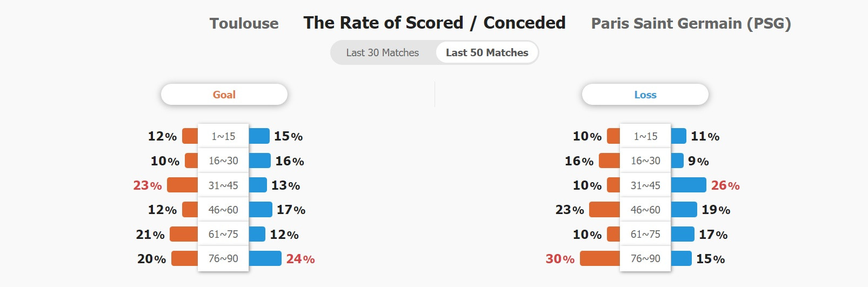Click the orange 30% bar under Loss
The image size is (868, 287).
click(x=600, y=258)
